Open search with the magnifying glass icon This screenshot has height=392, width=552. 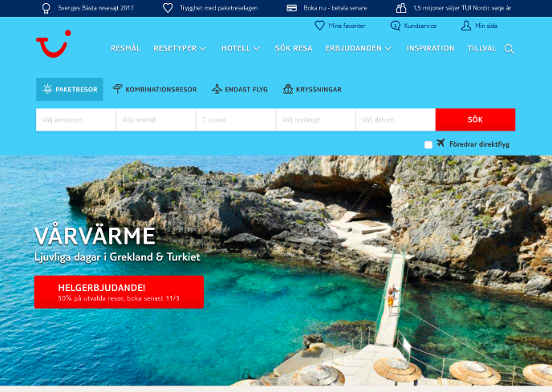point(509,49)
